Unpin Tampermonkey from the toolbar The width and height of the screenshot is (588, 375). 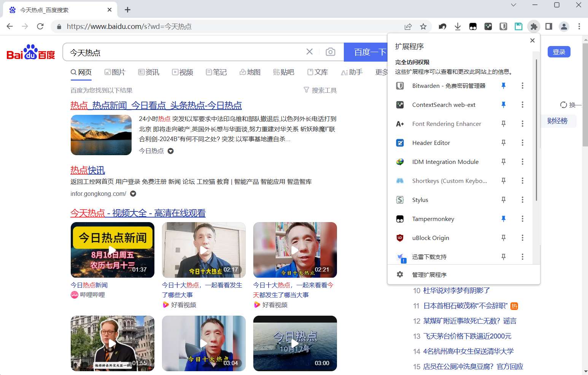504,219
